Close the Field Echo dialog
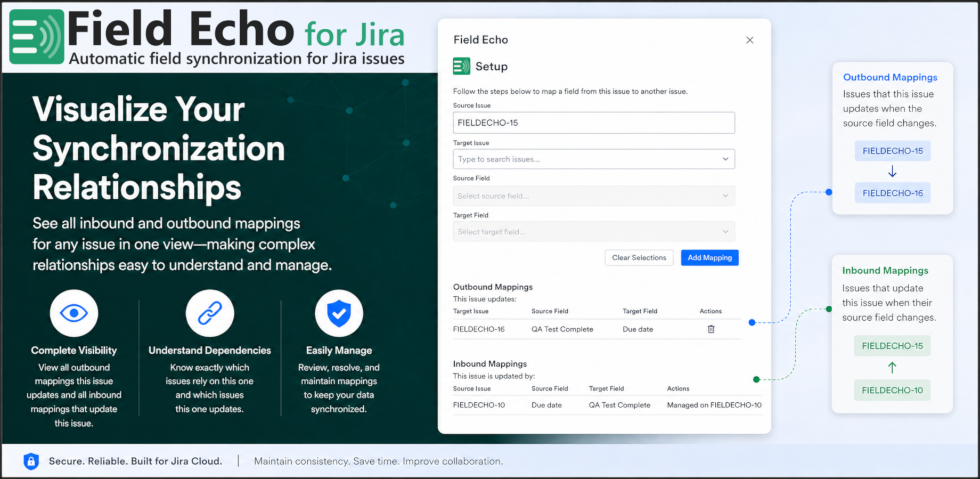 pyautogui.click(x=749, y=40)
